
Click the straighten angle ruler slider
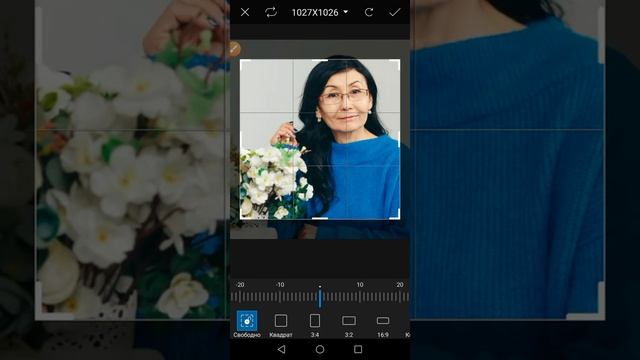(320, 297)
